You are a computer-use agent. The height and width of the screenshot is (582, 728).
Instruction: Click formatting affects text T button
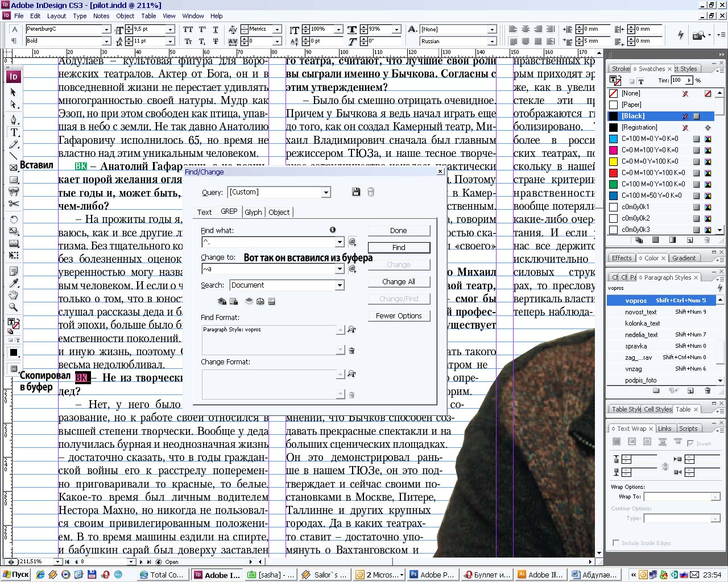click(641, 81)
